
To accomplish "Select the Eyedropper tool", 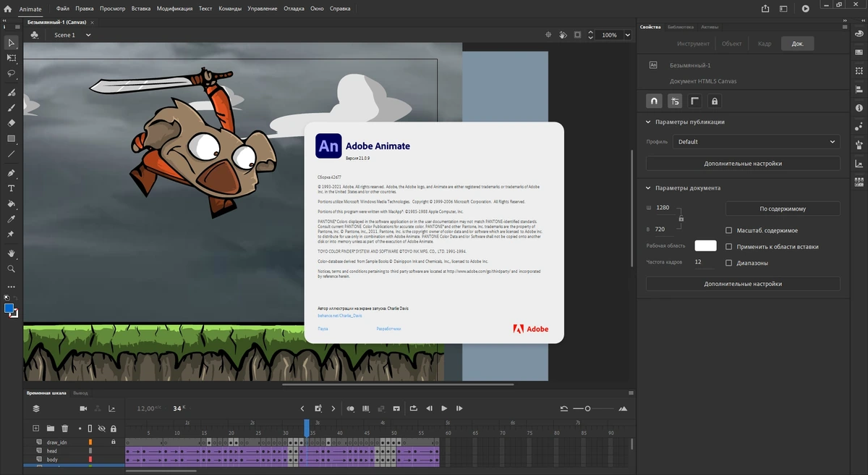I will [x=11, y=219].
